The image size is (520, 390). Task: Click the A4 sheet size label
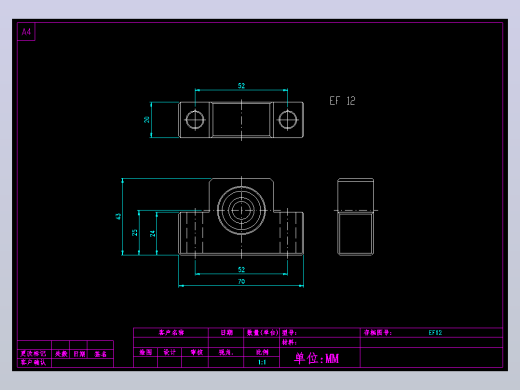click(26, 32)
